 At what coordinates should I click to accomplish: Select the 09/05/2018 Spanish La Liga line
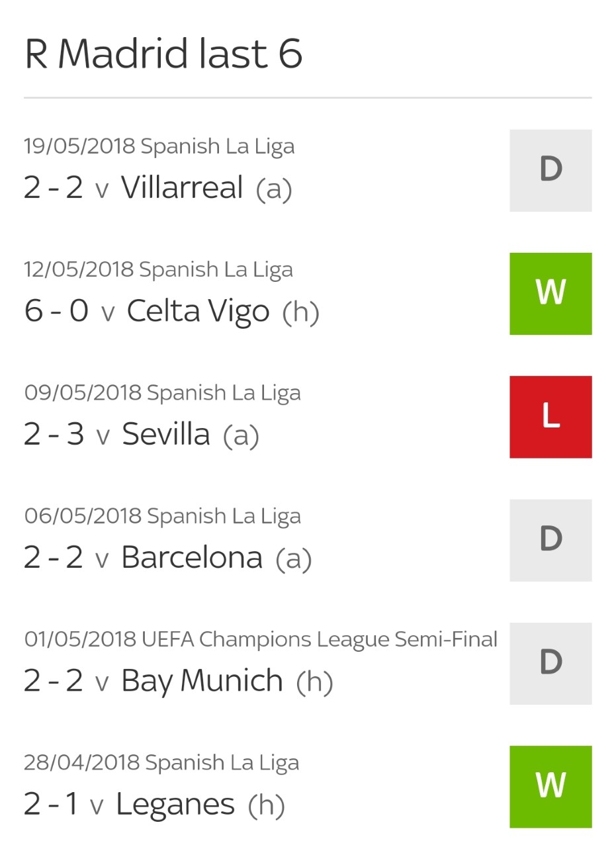coord(162,392)
